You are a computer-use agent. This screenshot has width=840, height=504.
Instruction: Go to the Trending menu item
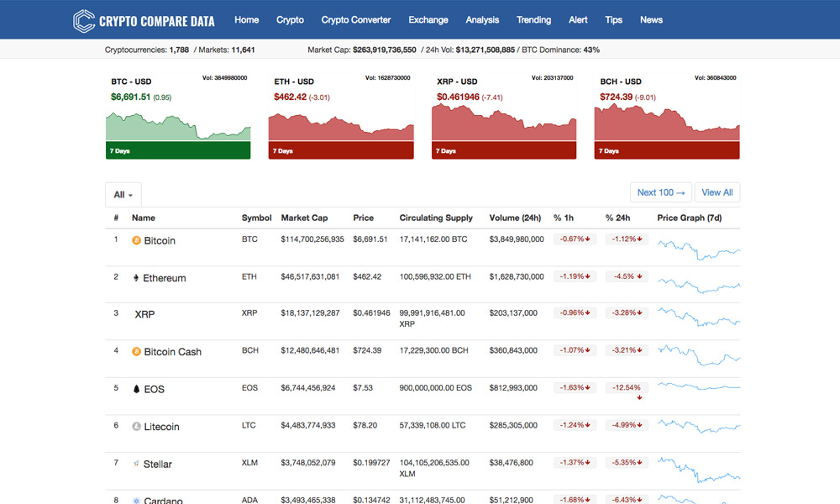point(533,20)
